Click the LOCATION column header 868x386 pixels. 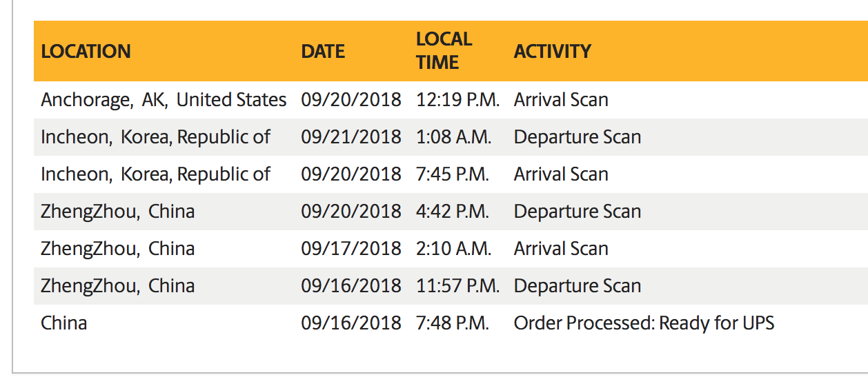(x=86, y=52)
